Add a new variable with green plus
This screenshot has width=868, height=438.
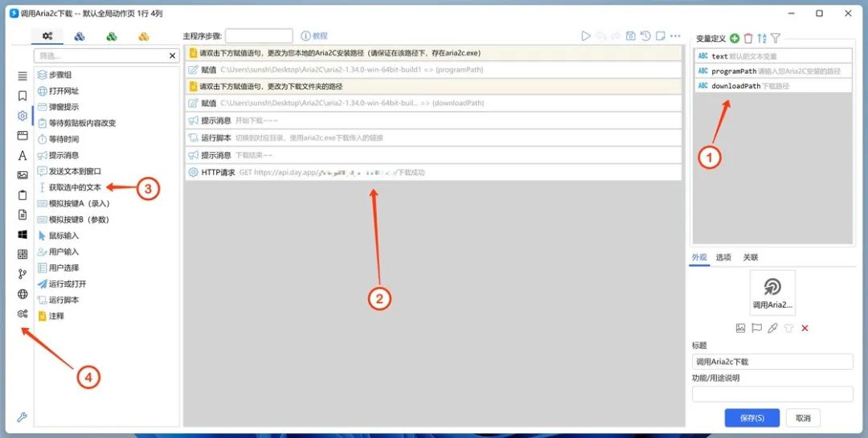pyautogui.click(x=735, y=39)
